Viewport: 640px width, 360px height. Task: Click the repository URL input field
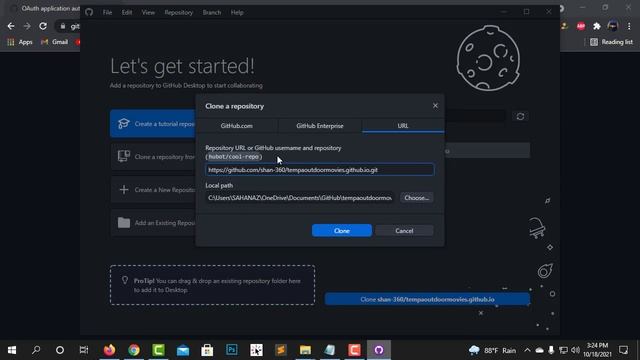tap(320, 170)
